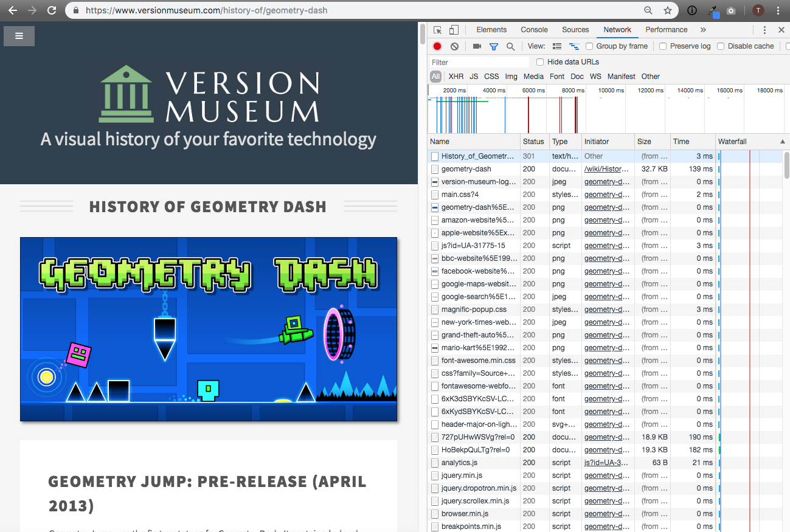Check Hide data URLs
The image size is (790, 532).
pyautogui.click(x=540, y=62)
